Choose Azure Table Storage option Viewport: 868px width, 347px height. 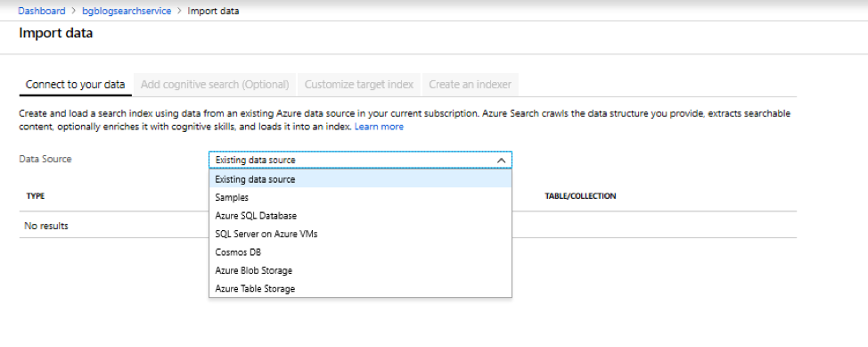click(x=360, y=289)
